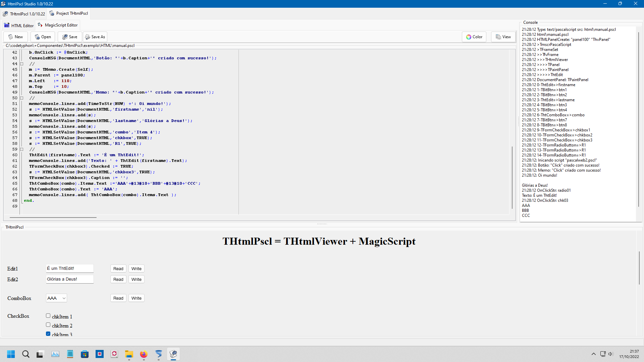Click Read button for Edit1
Image resolution: width=644 pixels, height=362 pixels.
[118, 269]
